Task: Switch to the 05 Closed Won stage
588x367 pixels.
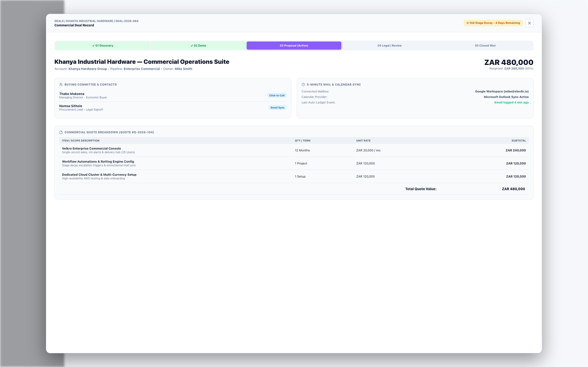Action: pos(485,46)
